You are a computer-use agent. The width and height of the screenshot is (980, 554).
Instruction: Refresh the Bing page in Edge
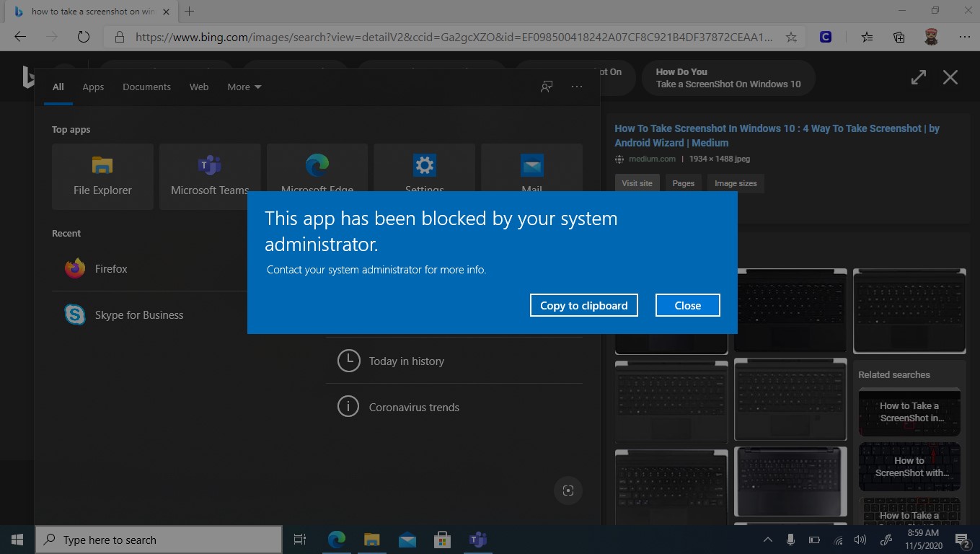84,37
